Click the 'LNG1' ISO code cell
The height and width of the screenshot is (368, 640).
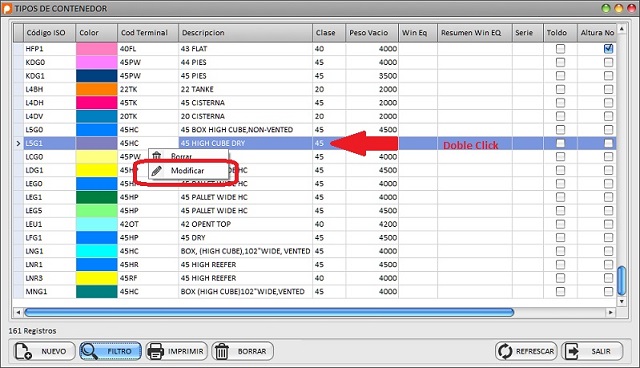tap(49, 251)
